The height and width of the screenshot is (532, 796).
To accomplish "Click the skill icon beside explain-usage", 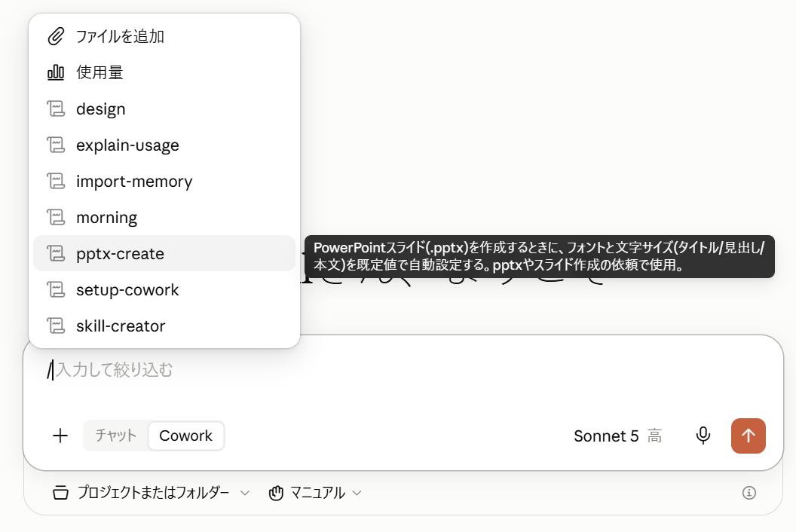I will point(56,145).
